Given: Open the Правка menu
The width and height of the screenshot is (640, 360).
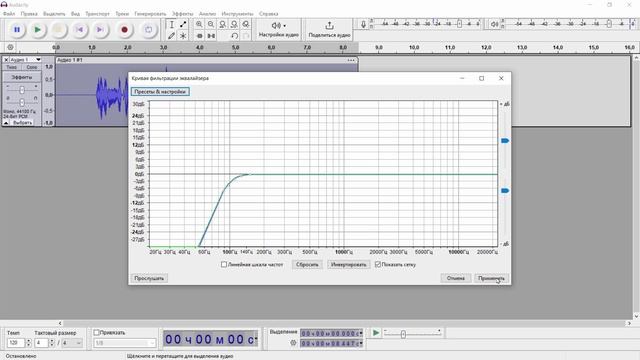Looking at the screenshot, I should click(x=29, y=13).
